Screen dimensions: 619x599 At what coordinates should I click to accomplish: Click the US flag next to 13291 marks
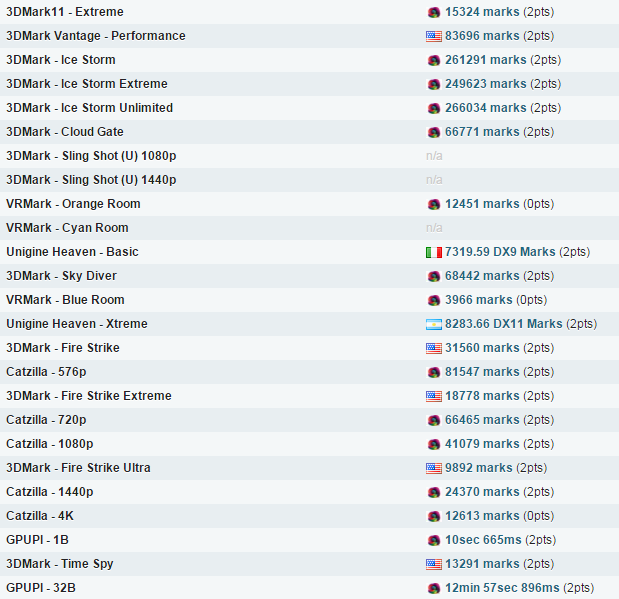point(433,564)
